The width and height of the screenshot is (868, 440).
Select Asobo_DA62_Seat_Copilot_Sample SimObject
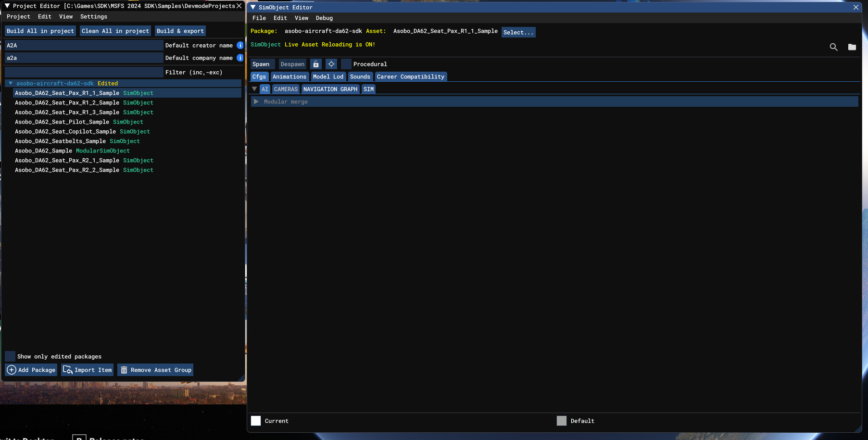tap(127, 131)
